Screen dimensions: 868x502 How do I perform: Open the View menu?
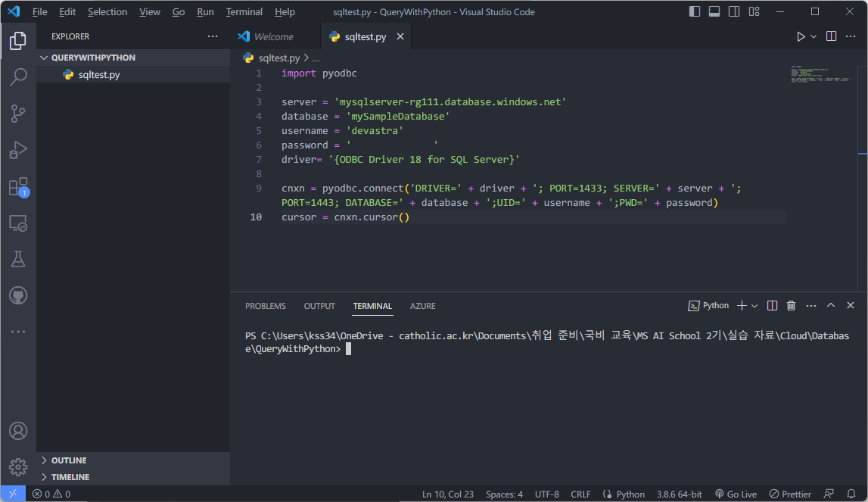coord(150,11)
